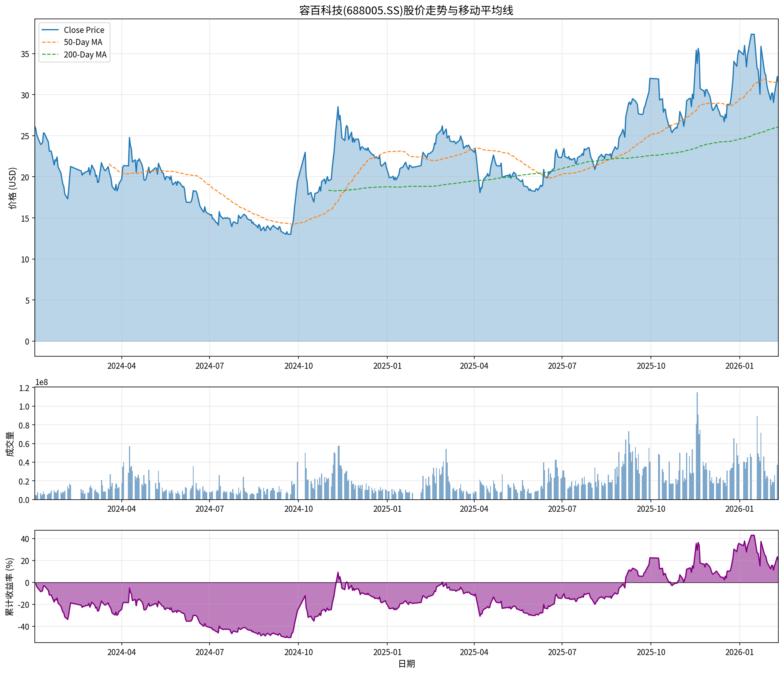The image size is (784, 674).
Task: Click the 1.2 tick on volume axis
Action: (x=24, y=388)
